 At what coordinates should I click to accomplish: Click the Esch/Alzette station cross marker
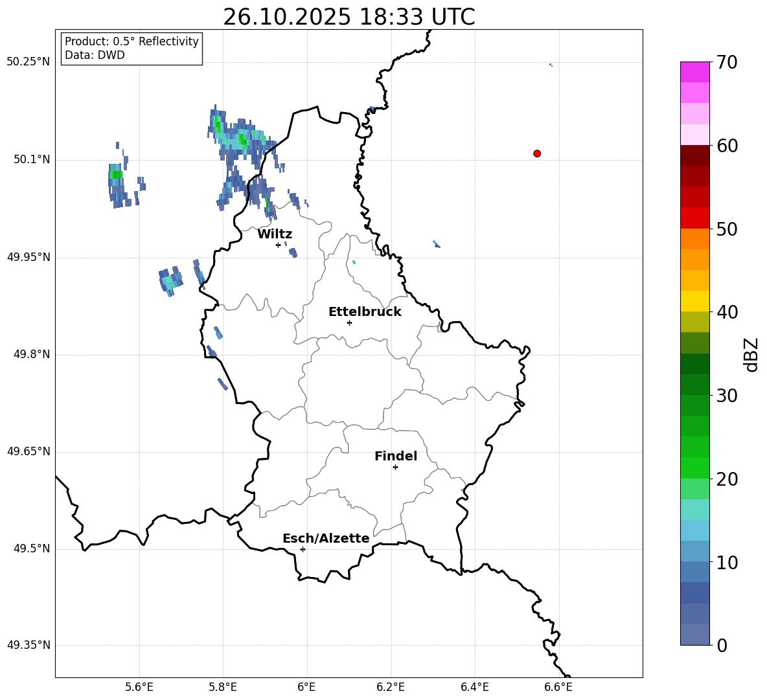pyautogui.click(x=303, y=549)
